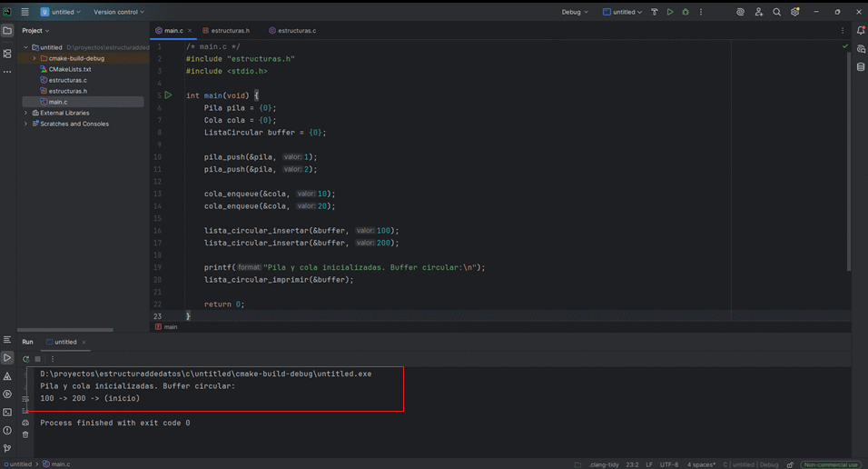Open the Debug build profile dropdown
This screenshot has width=868, height=469.
574,12
